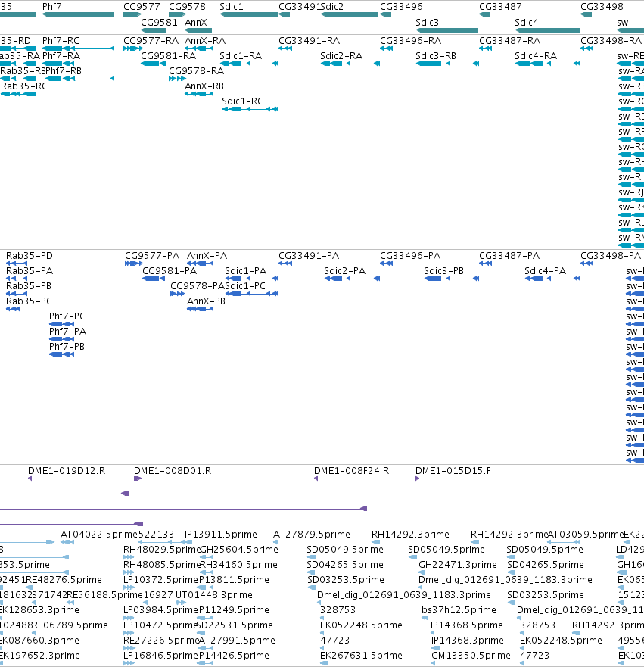This screenshot has height=667, width=644.
Task: Click the Sdic2-PA protein label
Action: pyautogui.click(x=344, y=271)
